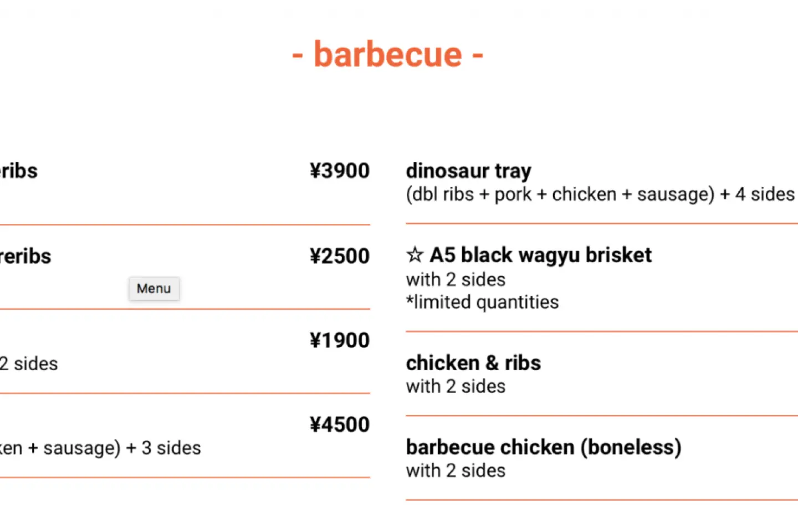This screenshot has width=798, height=532.
Task: Click the dinosaur tray item title
Action: pos(468,171)
